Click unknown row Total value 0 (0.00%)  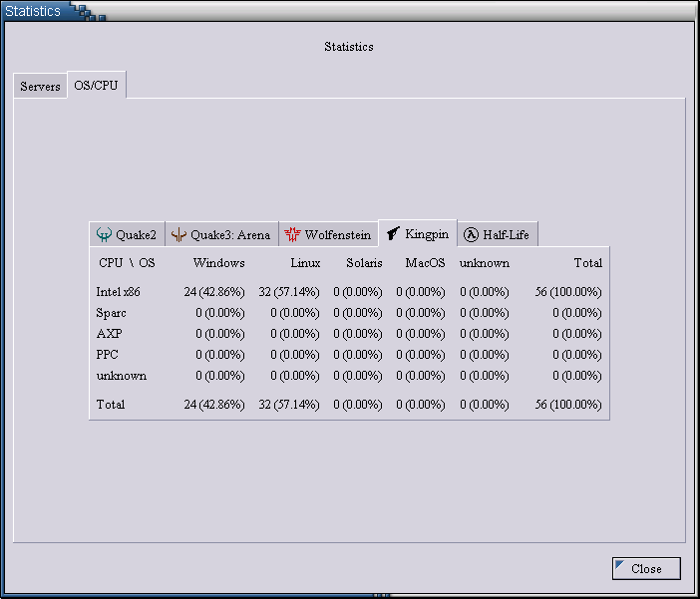pos(577,376)
